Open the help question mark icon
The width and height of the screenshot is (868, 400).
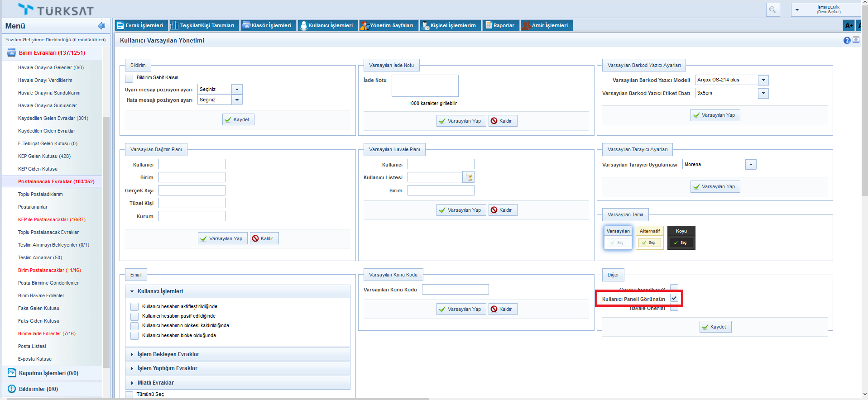click(x=847, y=40)
